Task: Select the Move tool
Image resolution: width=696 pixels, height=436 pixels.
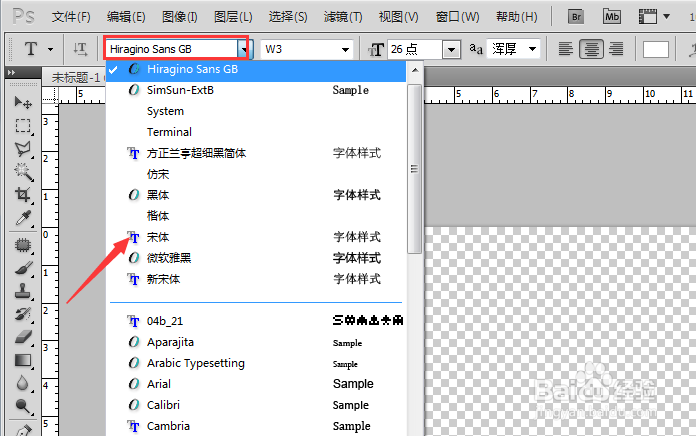Action: pyautogui.click(x=23, y=103)
